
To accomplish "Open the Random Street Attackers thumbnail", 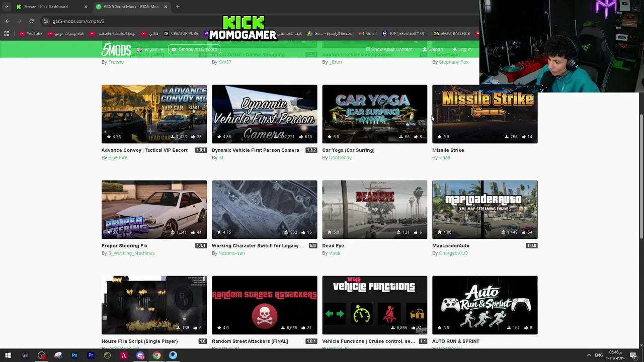I will click(x=264, y=305).
